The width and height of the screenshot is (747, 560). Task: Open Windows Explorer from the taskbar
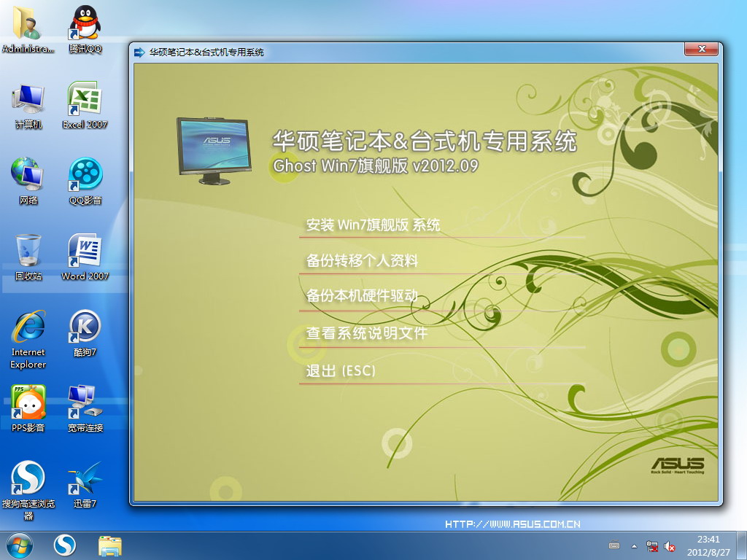pyautogui.click(x=110, y=545)
